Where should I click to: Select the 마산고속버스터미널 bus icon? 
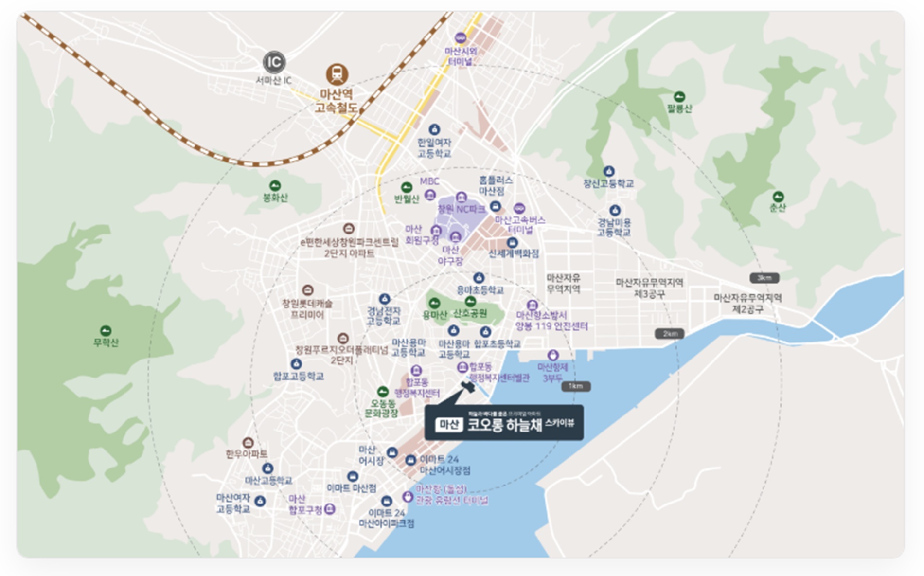[519, 209]
